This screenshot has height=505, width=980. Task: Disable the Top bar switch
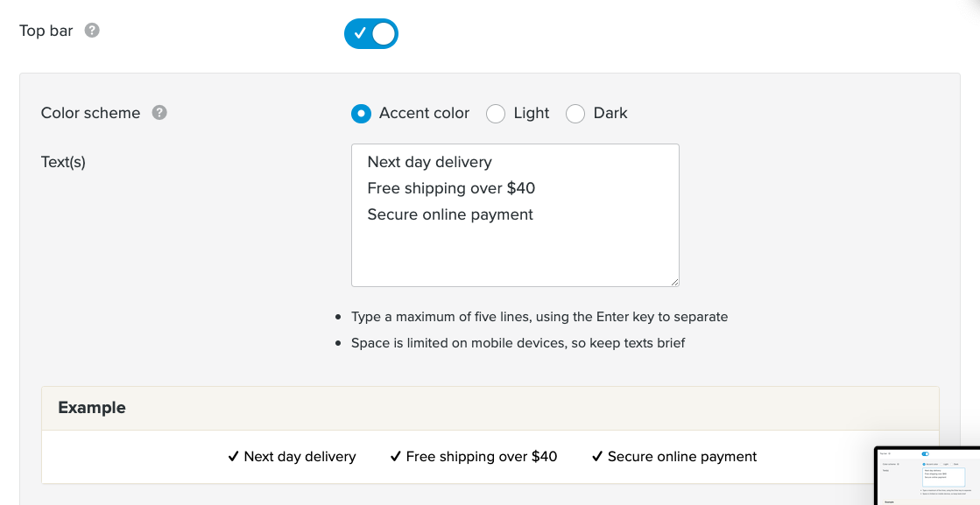(x=371, y=33)
